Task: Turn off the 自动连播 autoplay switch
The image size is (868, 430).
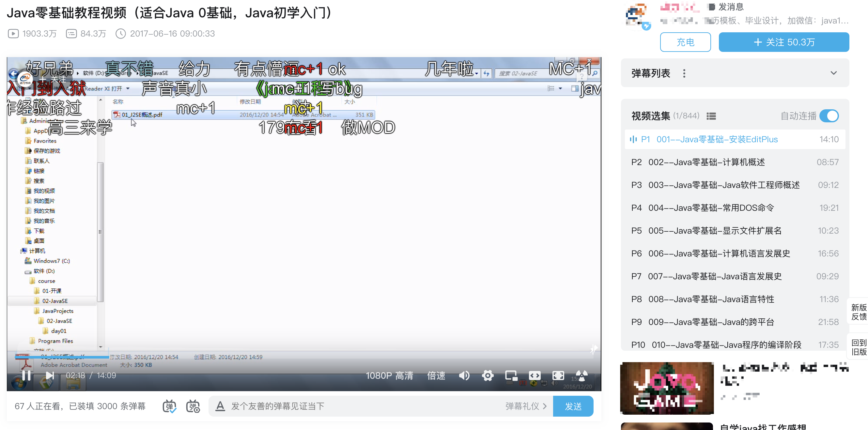Action: click(x=829, y=116)
